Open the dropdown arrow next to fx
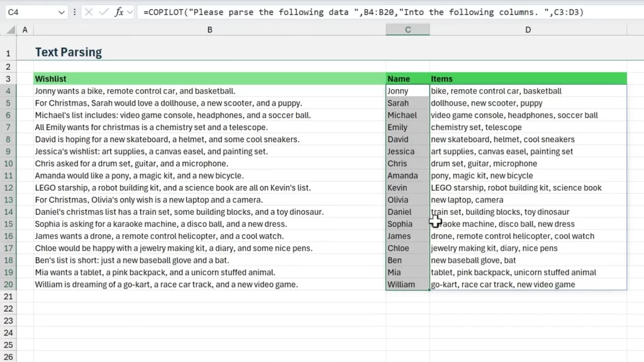Image resolution: width=644 pixels, height=362 pixels. tap(130, 13)
